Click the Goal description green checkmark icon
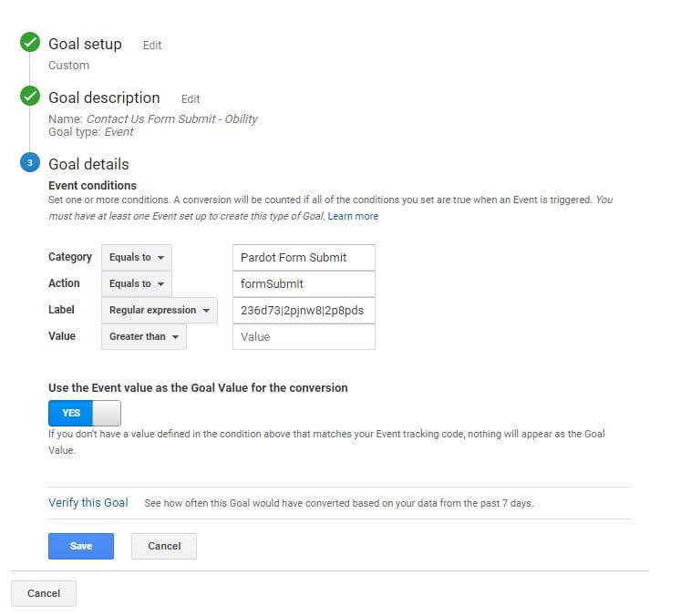The image size is (681, 616). tap(30, 97)
